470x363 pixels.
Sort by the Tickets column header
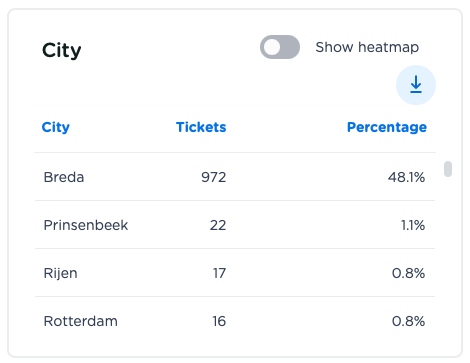click(x=201, y=127)
